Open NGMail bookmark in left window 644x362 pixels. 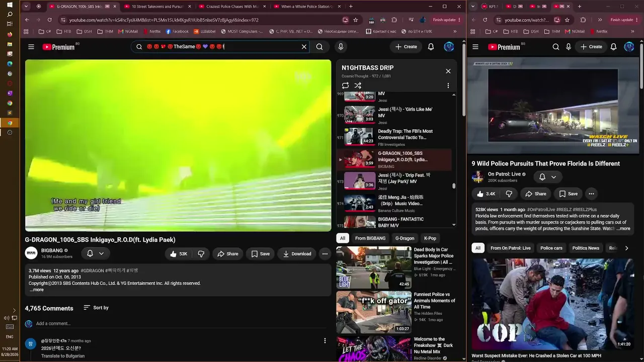tap(128, 31)
